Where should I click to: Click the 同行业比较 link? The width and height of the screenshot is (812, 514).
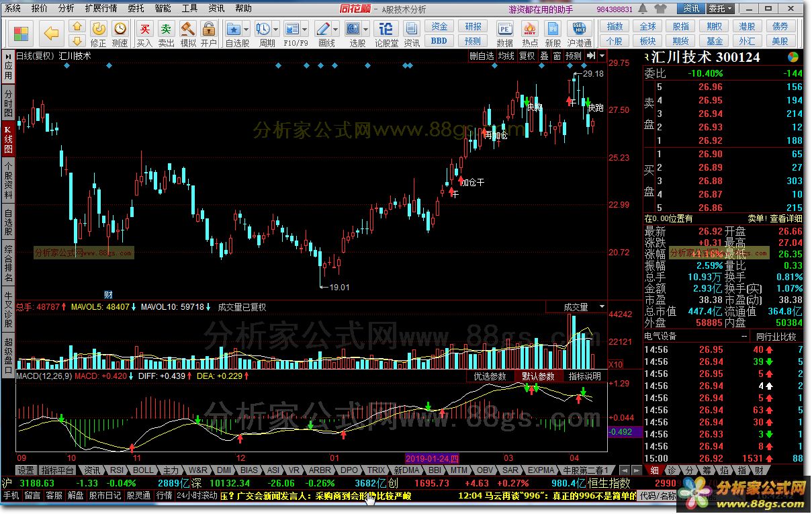click(776, 336)
